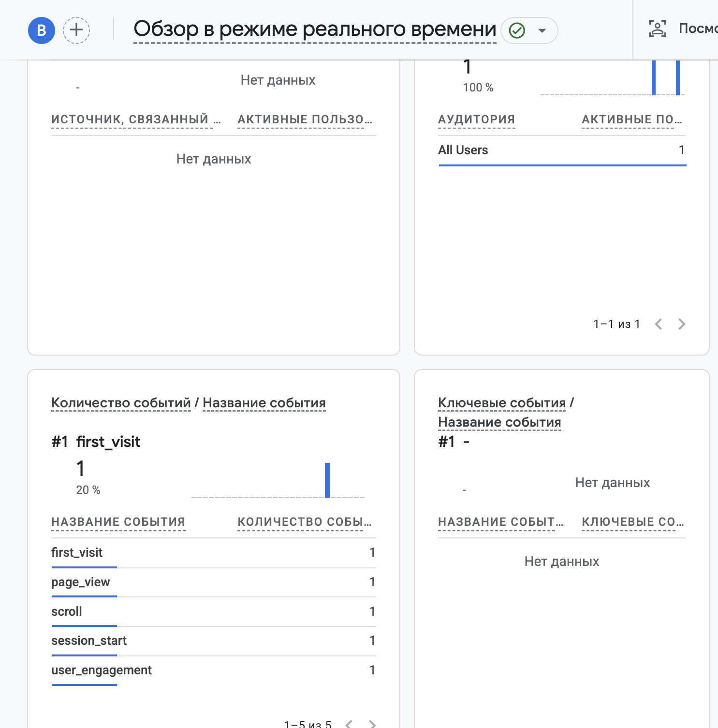Select the first_visit row in the events table
This screenshot has height=728, width=718.
pos(214,553)
